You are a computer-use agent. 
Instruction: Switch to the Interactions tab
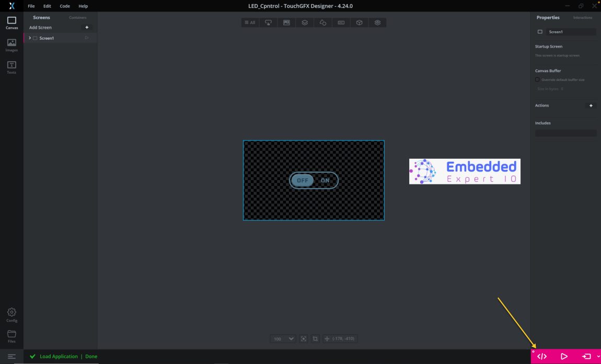tap(582, 17)
